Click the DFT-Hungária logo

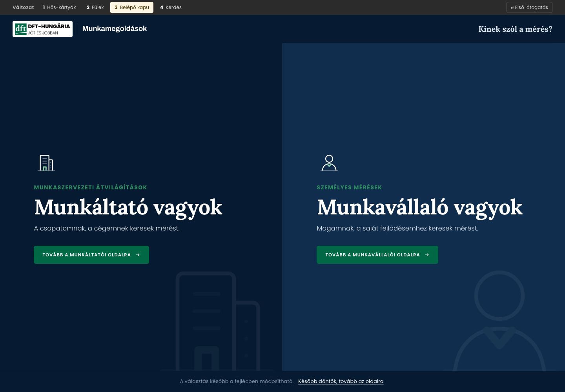[x=42, y=29]
